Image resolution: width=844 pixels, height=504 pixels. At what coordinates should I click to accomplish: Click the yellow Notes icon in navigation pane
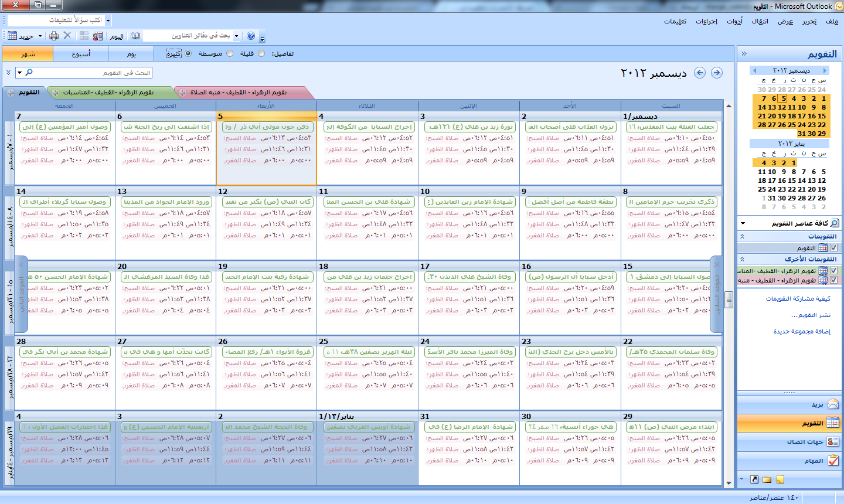[780, 479]
